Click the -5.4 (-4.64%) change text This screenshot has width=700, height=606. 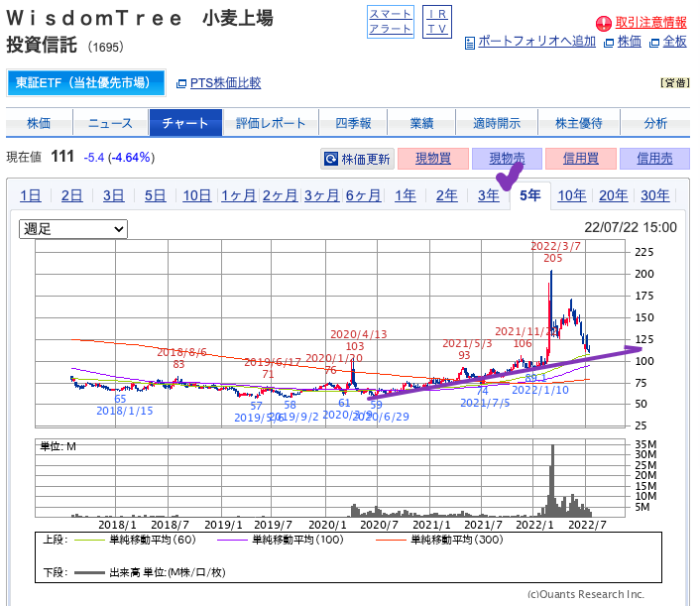119,158
